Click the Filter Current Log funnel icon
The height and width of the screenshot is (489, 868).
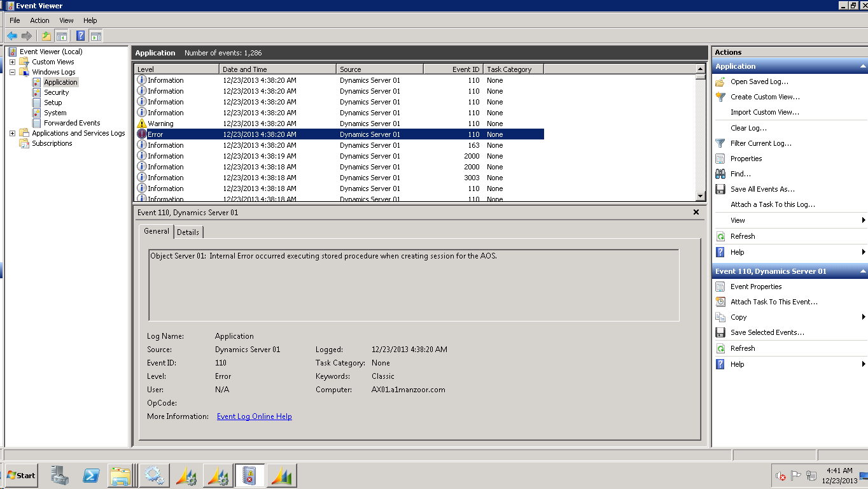719,143
